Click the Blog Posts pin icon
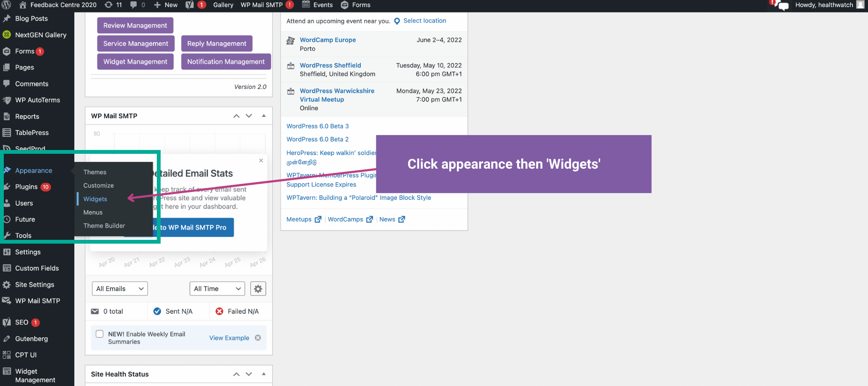The width and height of the screenshot is (868, 386). tap(6, 19)
